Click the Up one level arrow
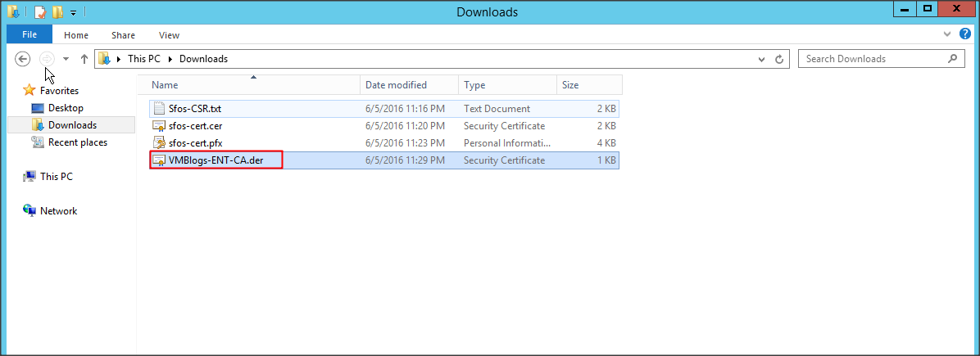 coord(84,59)
